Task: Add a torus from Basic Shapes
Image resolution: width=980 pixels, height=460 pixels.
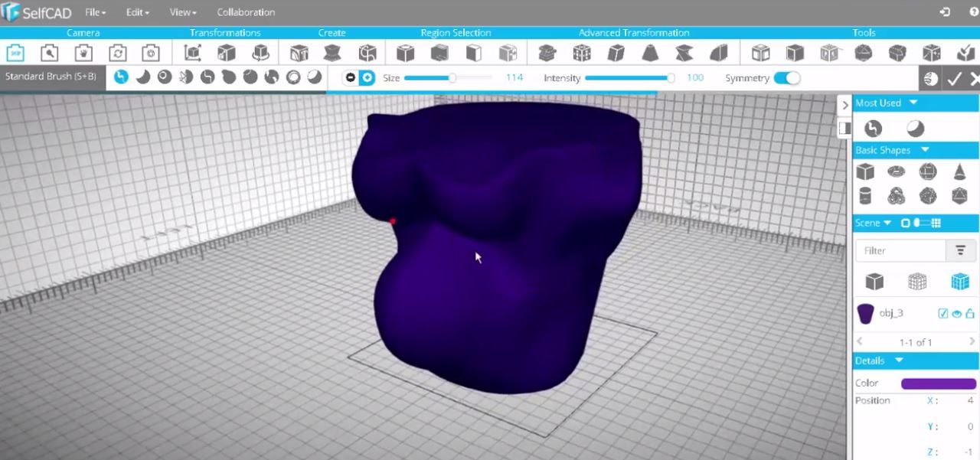Action: coord(895,171)
